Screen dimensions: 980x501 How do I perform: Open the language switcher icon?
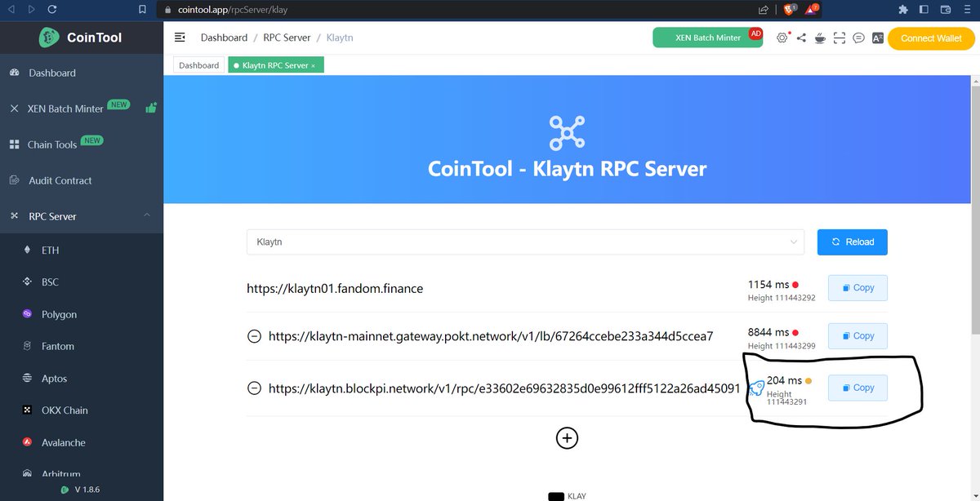(878, 38)
